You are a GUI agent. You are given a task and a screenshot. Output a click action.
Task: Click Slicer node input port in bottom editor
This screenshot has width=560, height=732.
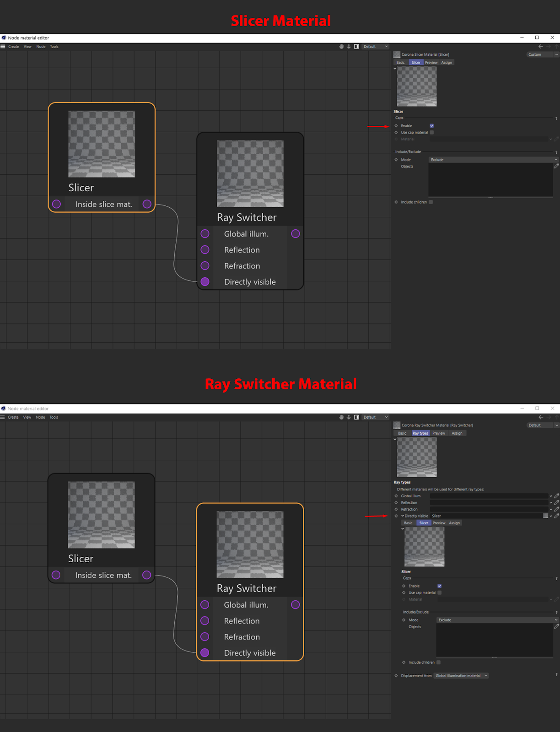(x=56, y=575)
